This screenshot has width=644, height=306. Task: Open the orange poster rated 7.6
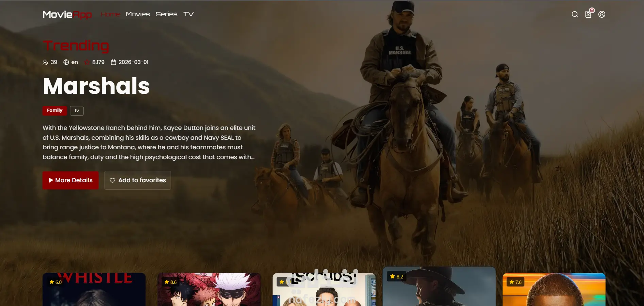[x=554, y=289]
